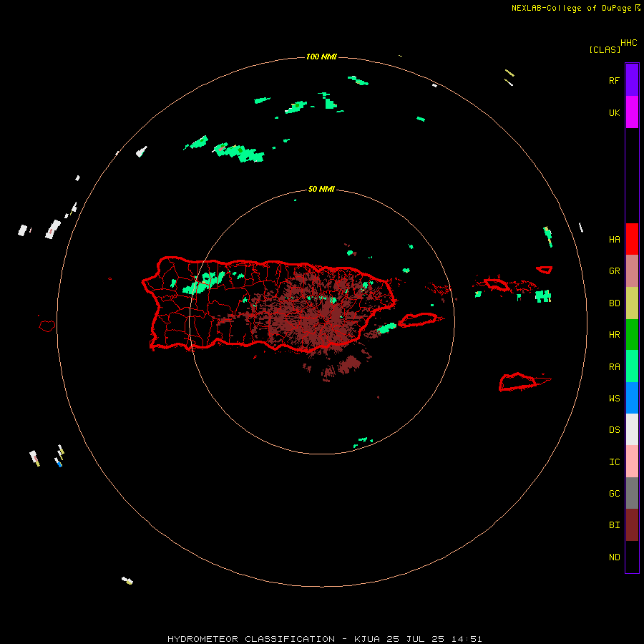Click the WS blue legend swatch

[632, 398]
